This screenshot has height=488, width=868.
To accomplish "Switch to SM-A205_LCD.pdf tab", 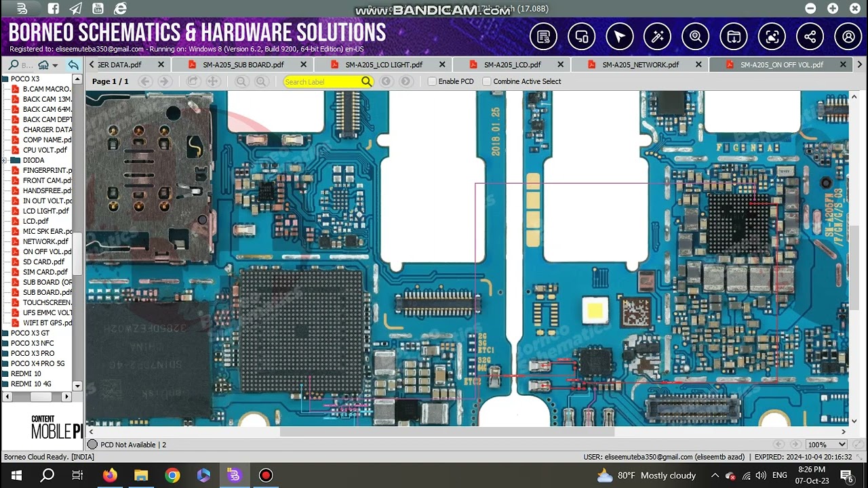I will [512, 65].
